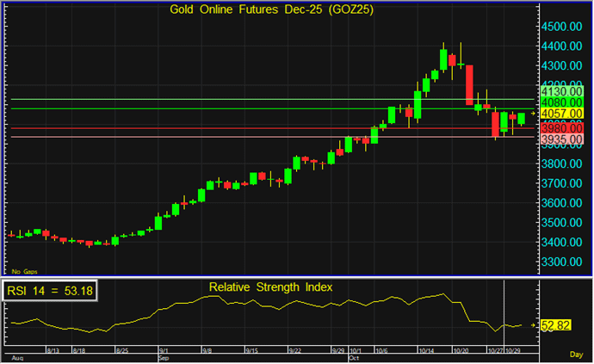
Task: Click the RSI 14 = 53.18 readout box
Action: (50, 293)
